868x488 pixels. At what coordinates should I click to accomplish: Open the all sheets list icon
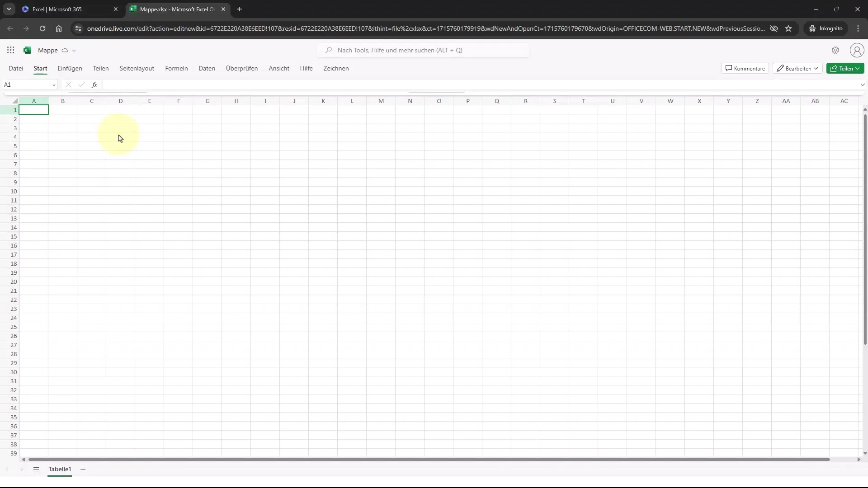[36, 469]
